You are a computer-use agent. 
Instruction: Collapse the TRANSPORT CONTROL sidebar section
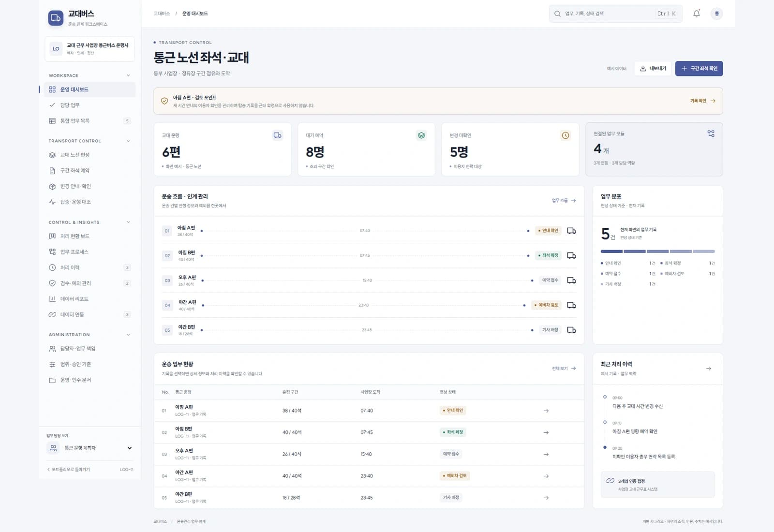coord(128,141)
